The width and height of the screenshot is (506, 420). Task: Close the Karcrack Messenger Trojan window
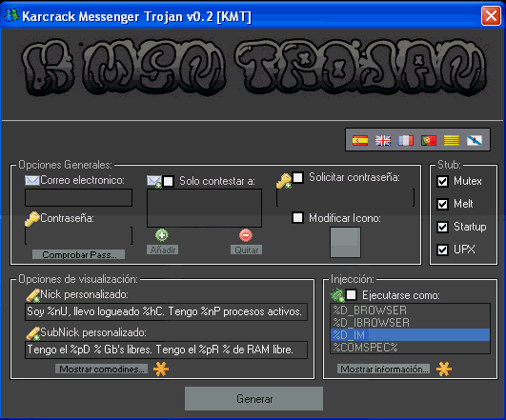click(x=491, y=15)
